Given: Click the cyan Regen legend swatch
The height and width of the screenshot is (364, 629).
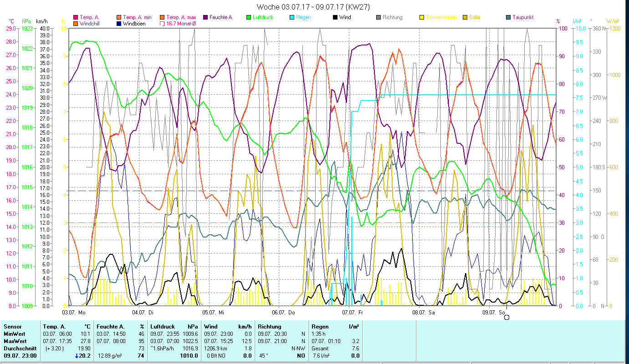Looking at the screenshot, I should coord(291,17).
